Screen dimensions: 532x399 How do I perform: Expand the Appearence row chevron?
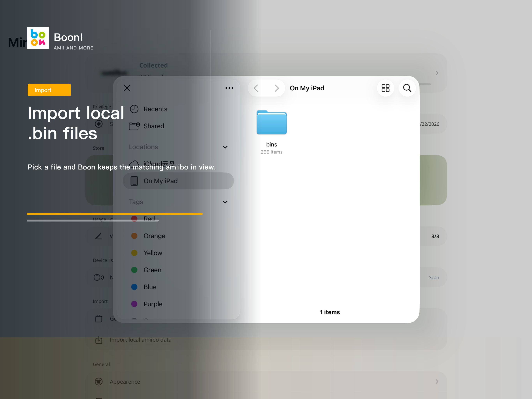click(x=437, y=381)
